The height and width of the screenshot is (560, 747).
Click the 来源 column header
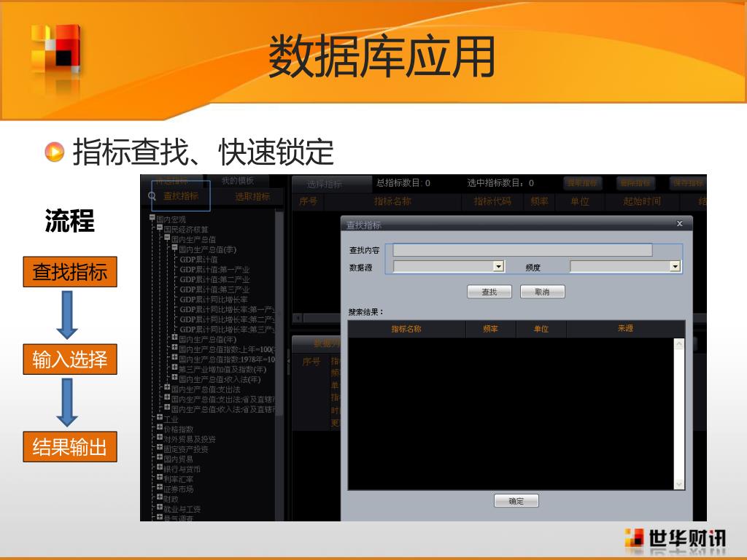(625, 329)
